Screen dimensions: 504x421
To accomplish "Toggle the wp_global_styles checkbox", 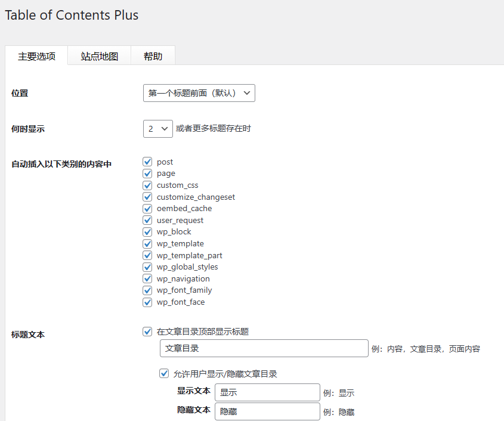I will pos(147,267).
